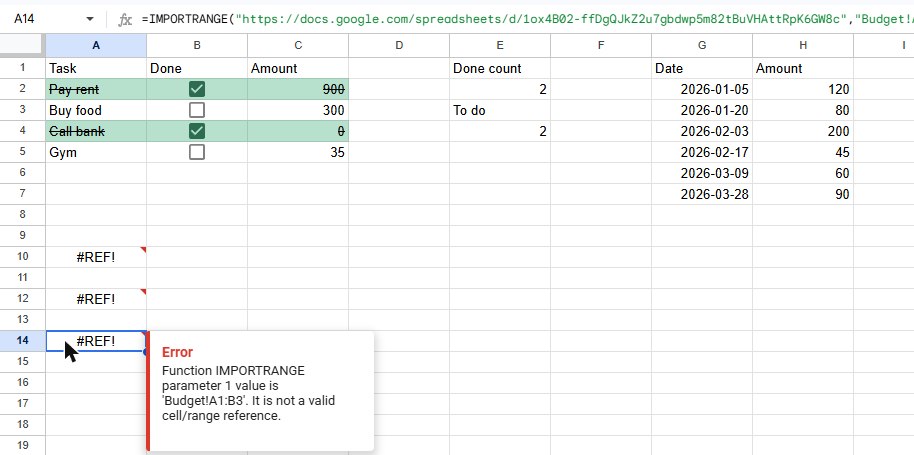Select the Amount header in column C

coord(298,68)
